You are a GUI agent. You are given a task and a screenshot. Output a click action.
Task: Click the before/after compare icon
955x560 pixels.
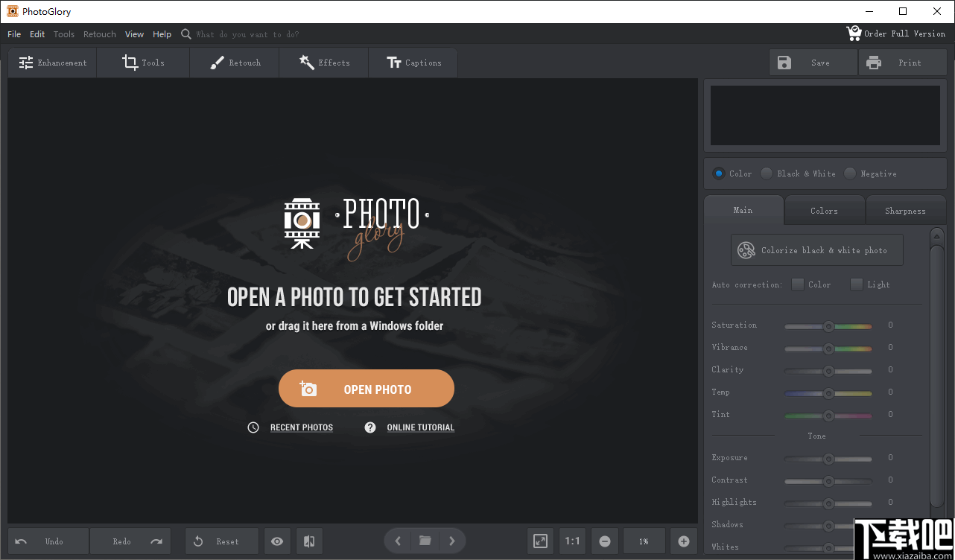309,541
